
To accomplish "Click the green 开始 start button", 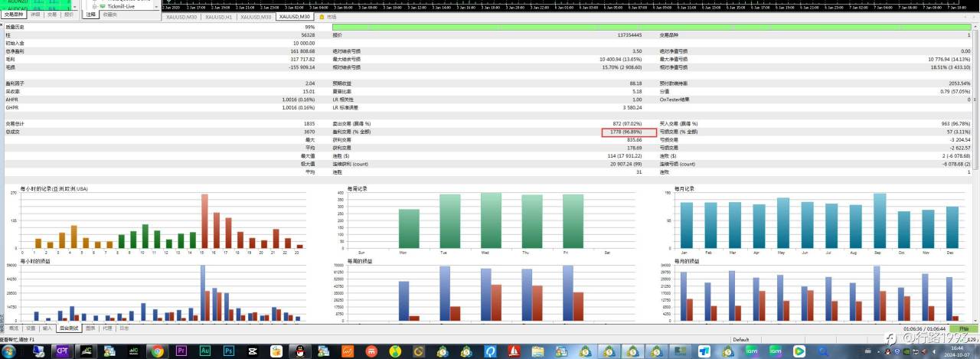I will coord(963,328).
